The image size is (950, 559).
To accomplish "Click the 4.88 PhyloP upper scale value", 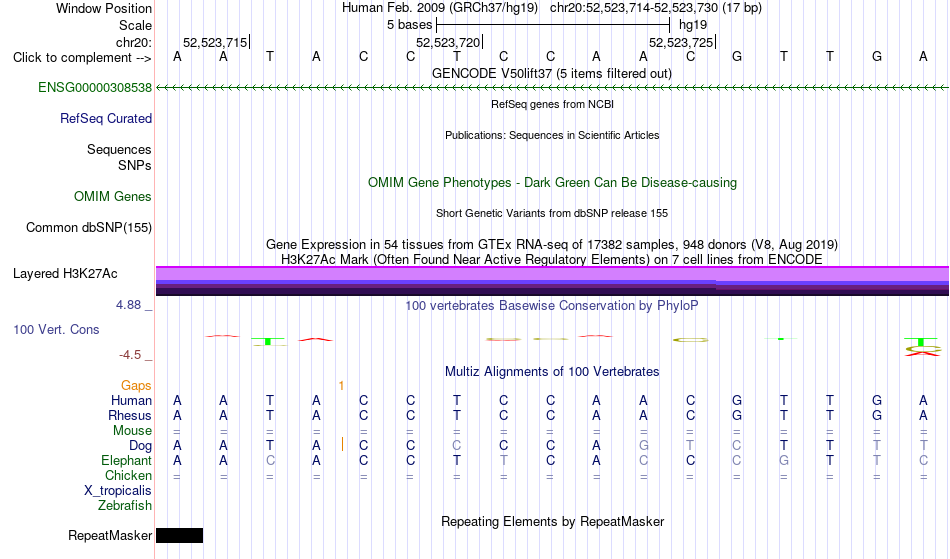I will tap(128, 305).
